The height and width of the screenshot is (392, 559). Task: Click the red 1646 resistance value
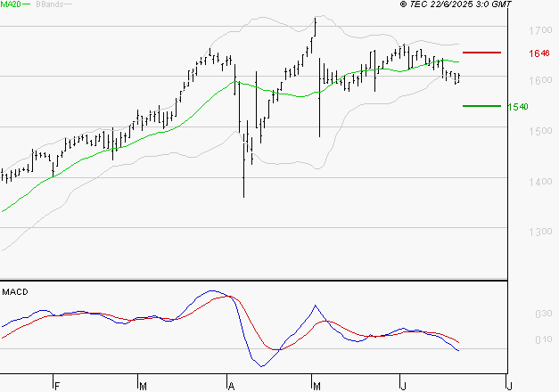[539, 53]
